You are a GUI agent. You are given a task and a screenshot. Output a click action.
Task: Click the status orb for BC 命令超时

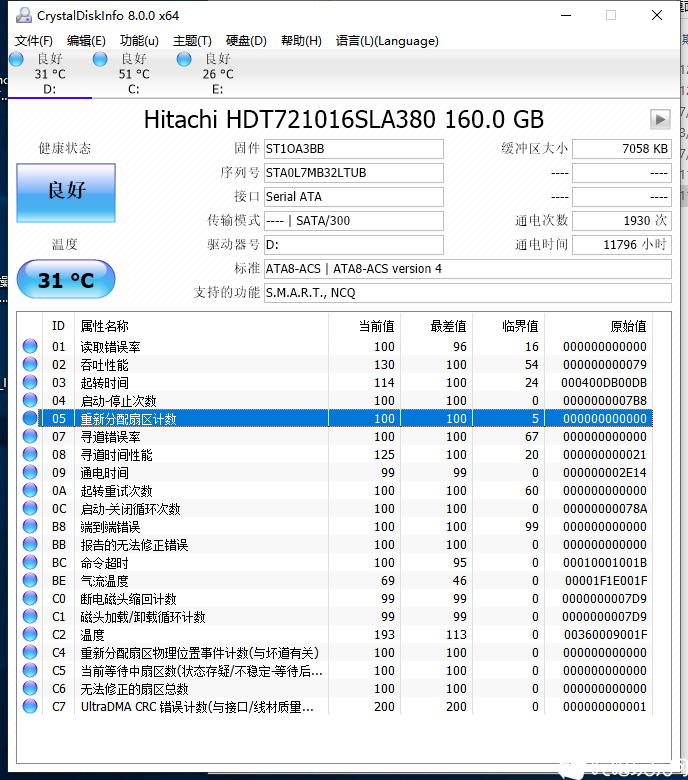[30, 562]
